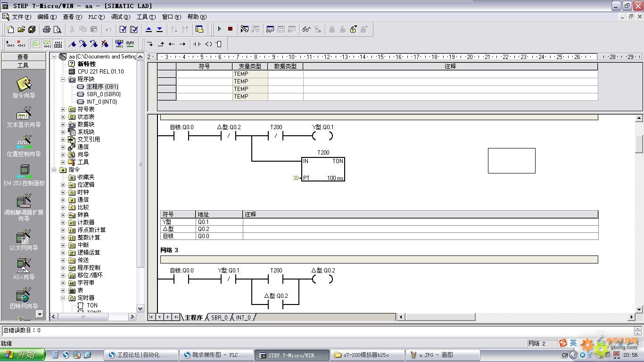This screenshot has width=644, height=362.
Task: Expand the 交叉引用 tree node
Action: coord(63,140)
